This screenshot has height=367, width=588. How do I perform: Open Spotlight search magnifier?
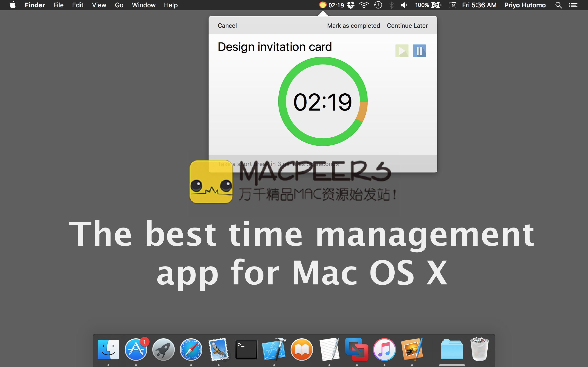point(558,5)
